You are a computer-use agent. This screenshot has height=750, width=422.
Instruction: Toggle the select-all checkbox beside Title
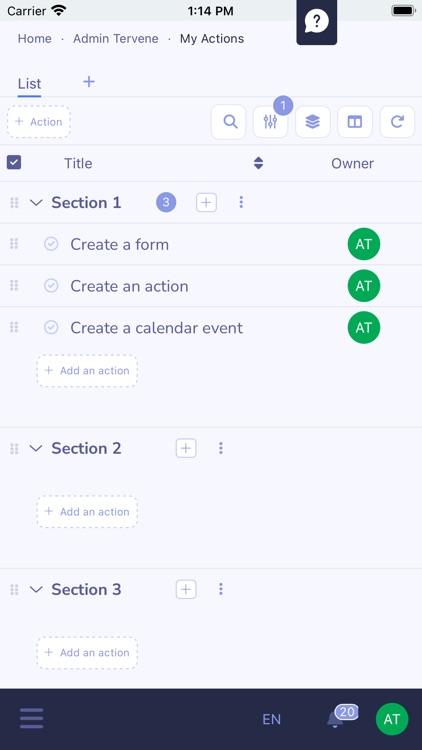14,163
